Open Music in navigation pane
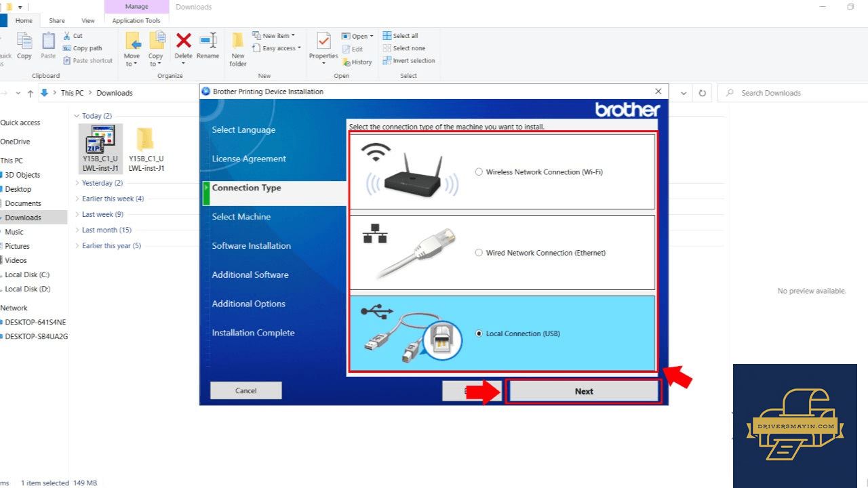Image resolution: width=868 pixels, height=488 pixels. (14, 232)
